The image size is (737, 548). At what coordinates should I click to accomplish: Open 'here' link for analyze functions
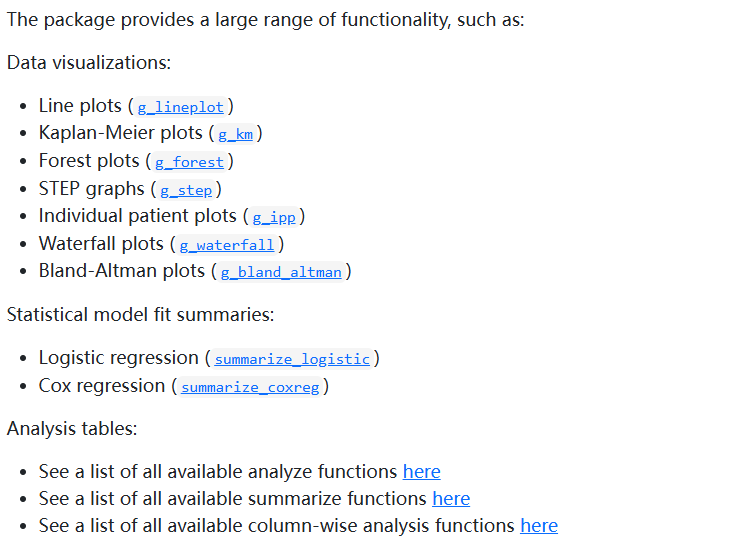[421, 472]
